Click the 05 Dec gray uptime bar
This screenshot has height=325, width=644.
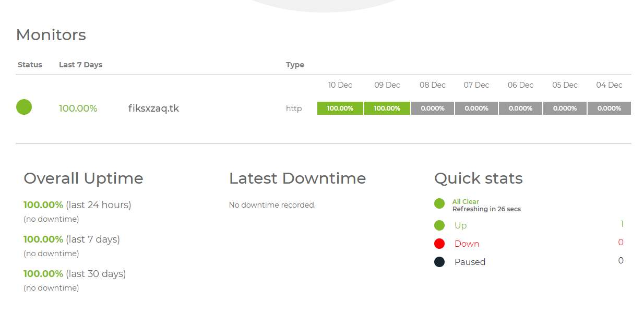(x=565, y=109)
